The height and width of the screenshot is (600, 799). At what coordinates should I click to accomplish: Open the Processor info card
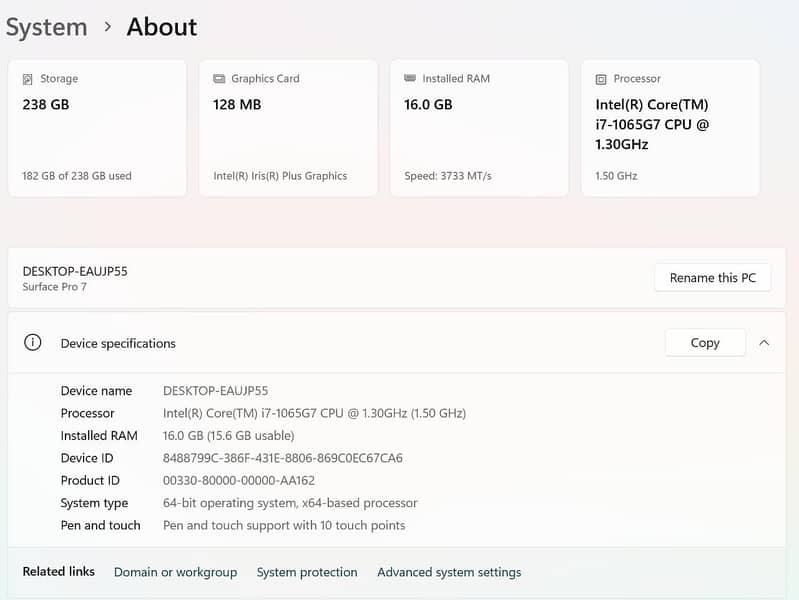coord(670,128)
